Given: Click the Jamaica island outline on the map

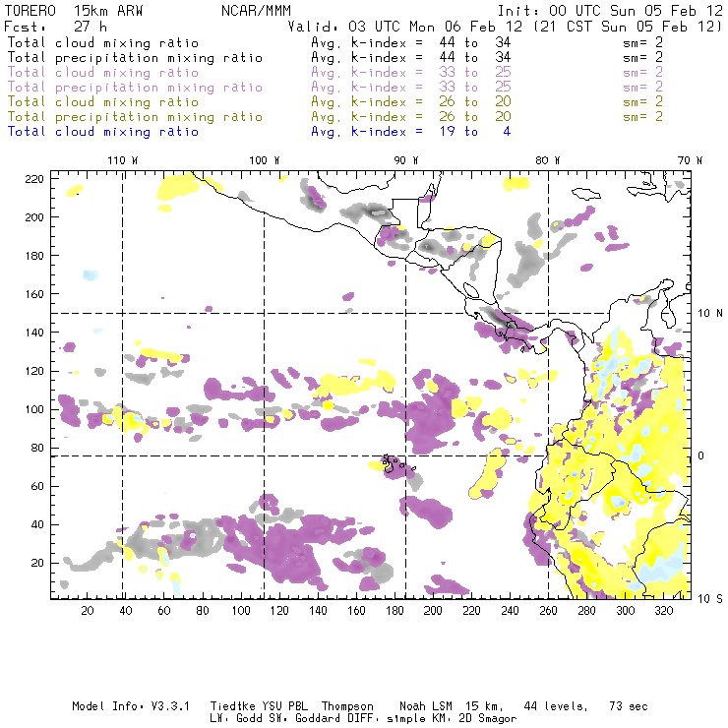Looking at the screenshot, I should pos(586,193).
